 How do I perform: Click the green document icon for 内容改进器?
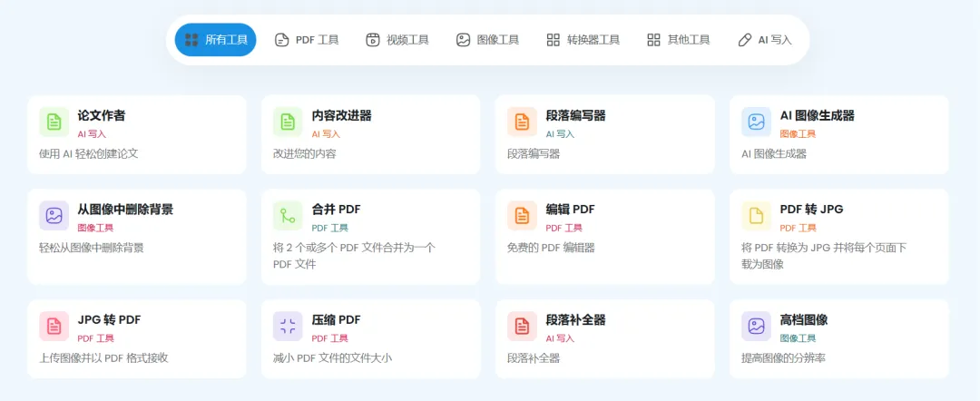click(x=288, y=122)
